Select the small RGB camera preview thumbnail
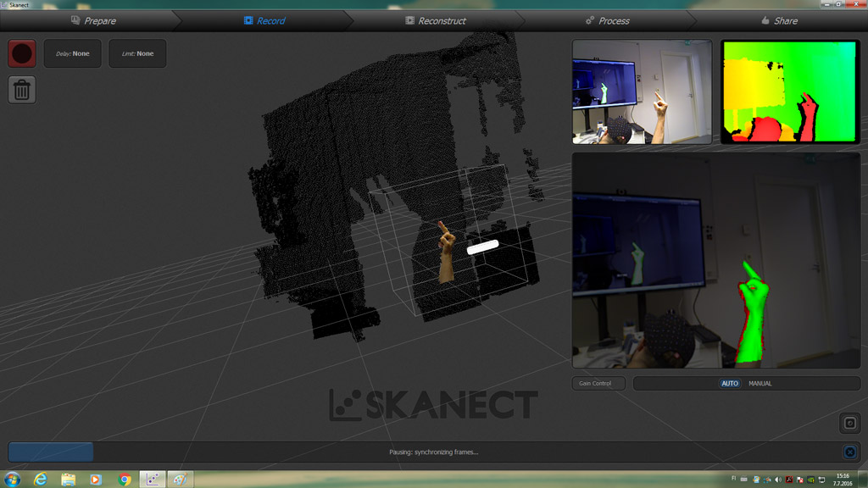868x488 pixels. click(x=643, y=91)
